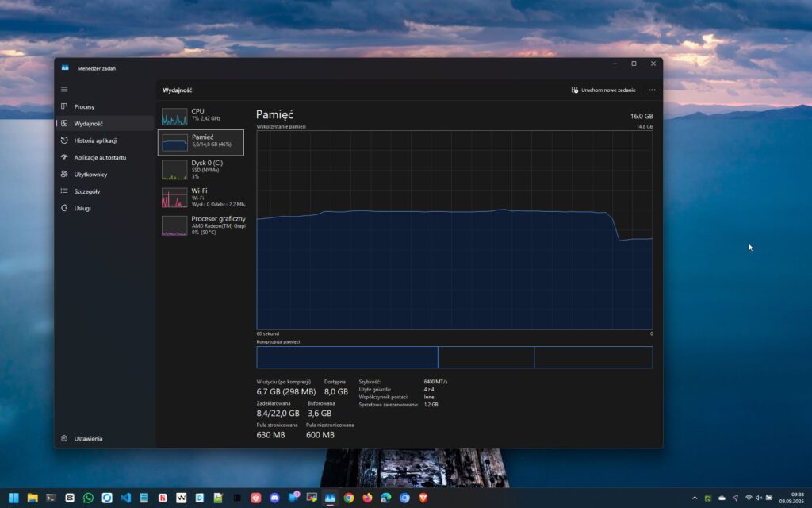
Task: Show the Szczegóły page
Action: coord(86,191)
